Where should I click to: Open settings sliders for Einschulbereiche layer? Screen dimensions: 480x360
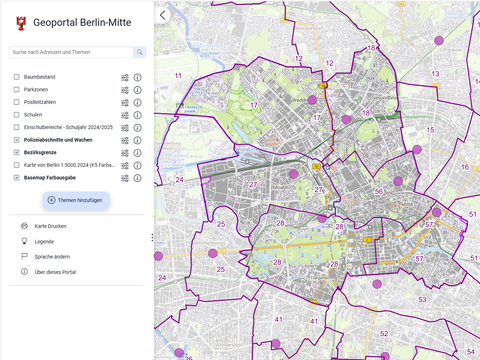125,128
